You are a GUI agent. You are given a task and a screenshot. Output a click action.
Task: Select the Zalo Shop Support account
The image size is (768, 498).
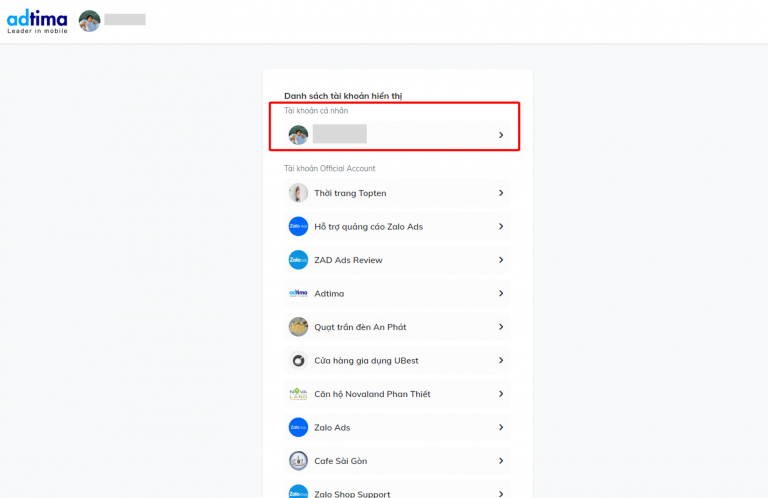pyautogui.click(x=397, y=490)
